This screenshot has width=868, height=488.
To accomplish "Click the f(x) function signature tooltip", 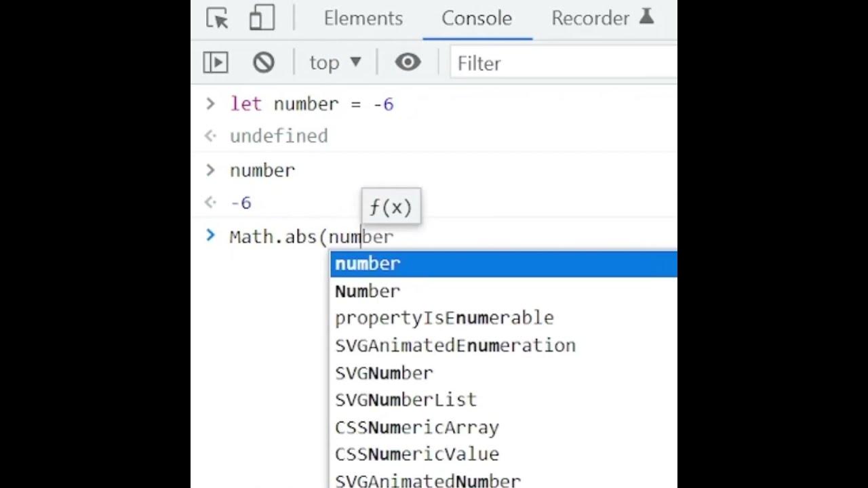I will tap(391, 207).
